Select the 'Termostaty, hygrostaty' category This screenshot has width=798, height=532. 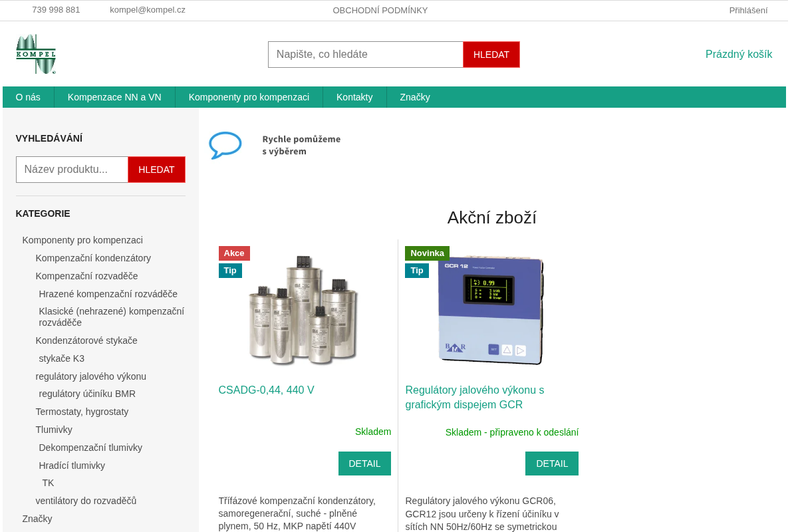pos(82,412)
